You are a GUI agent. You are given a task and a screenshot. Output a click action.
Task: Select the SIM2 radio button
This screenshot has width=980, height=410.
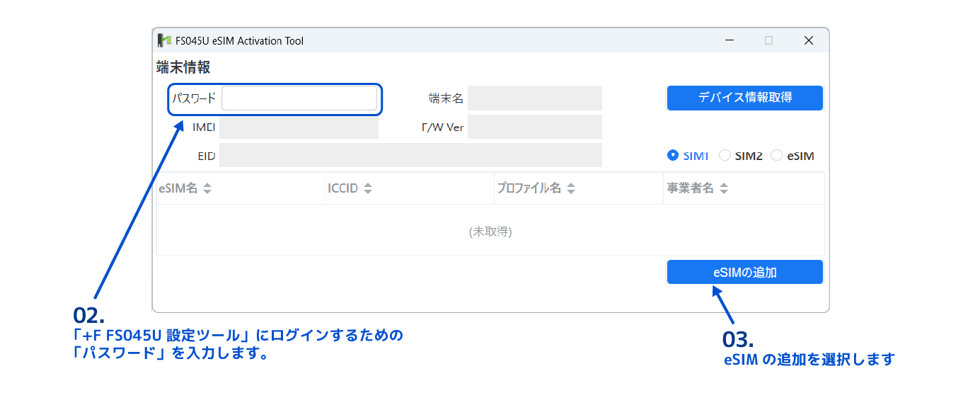tap(725, 156)
